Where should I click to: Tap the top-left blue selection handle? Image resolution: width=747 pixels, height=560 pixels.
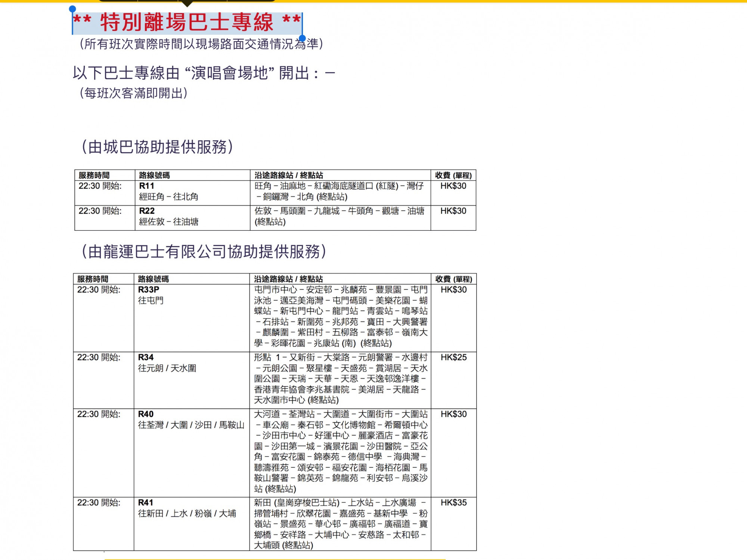72,9
